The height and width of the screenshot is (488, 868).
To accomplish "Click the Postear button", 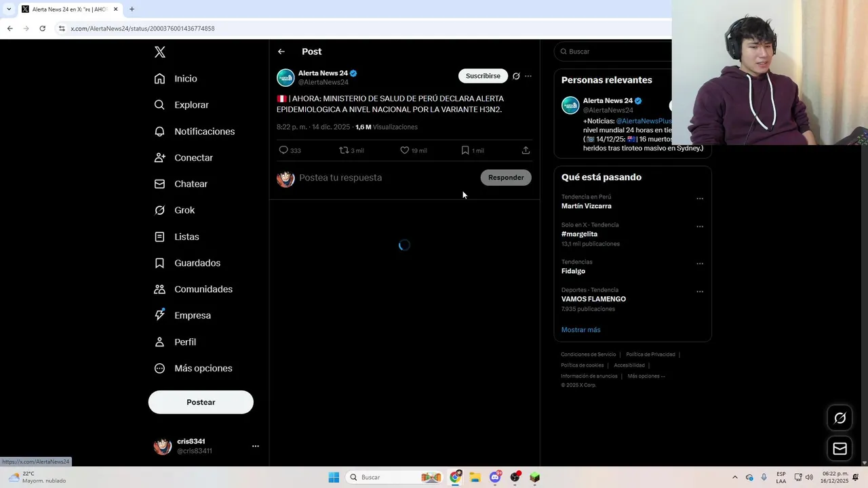I will coord(201,403).
